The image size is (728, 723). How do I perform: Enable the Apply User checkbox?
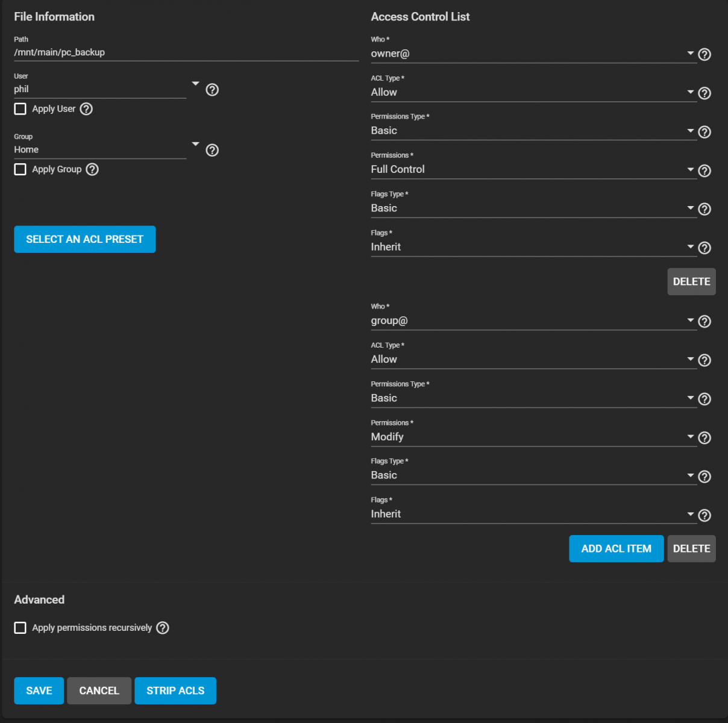pos(20,109)
